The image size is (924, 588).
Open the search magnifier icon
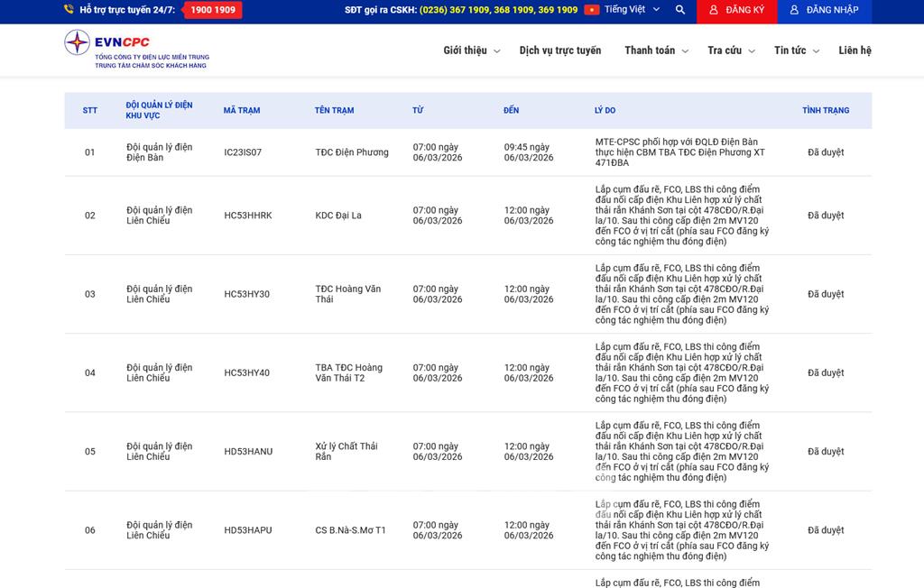click(x=679, y=10)
